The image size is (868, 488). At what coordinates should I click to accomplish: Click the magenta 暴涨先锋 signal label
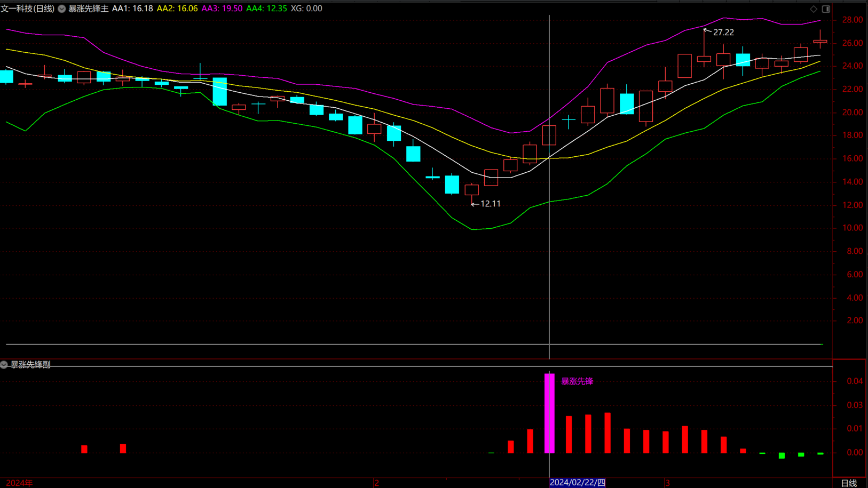point(577,381)
